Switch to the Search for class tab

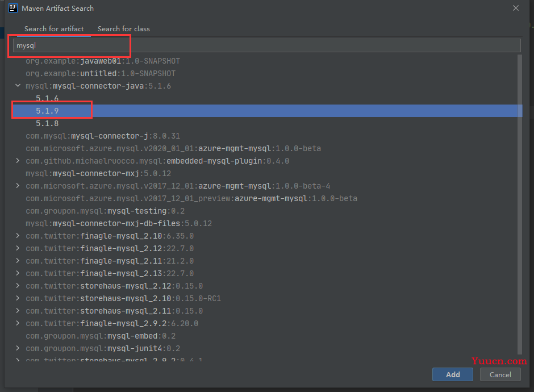coord(124,29)
